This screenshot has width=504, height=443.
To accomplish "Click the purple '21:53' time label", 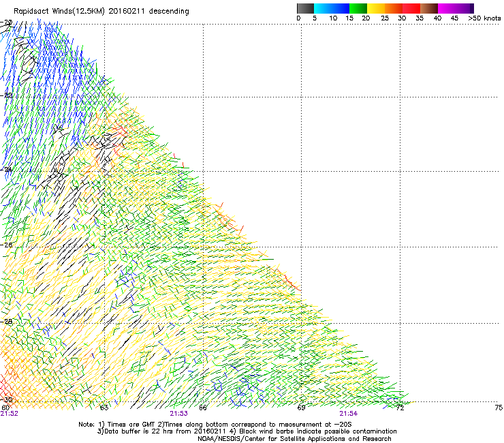I will click(178, 414).
